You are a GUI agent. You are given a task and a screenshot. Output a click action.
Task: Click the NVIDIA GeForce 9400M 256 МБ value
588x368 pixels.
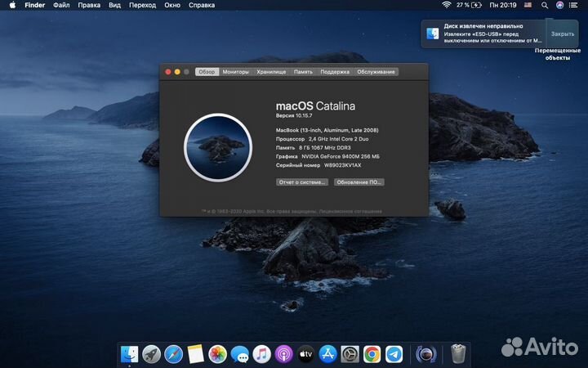[341, 156]
